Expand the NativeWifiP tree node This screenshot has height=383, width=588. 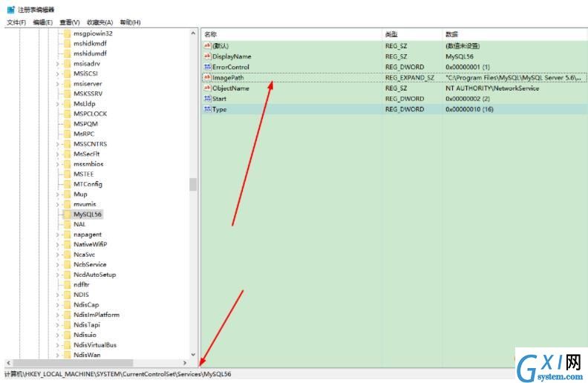coord(57,244)
